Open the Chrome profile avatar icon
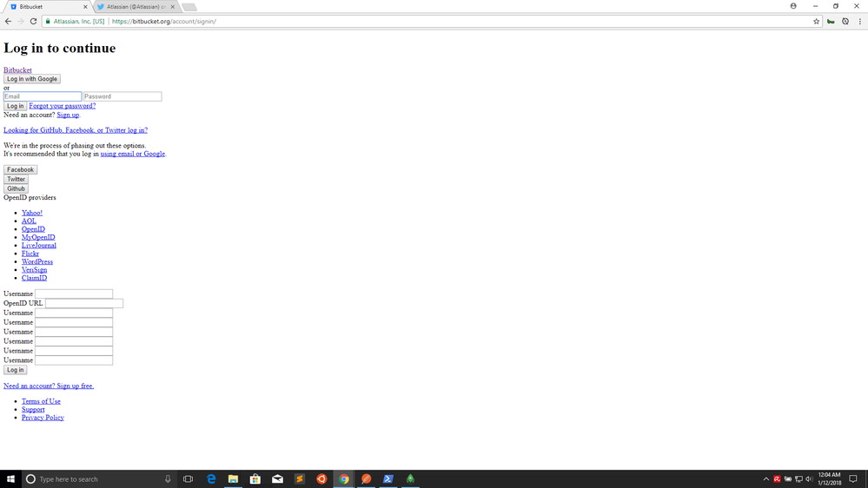The height and width of the screenshot is (488, 868). pos(793,6)
